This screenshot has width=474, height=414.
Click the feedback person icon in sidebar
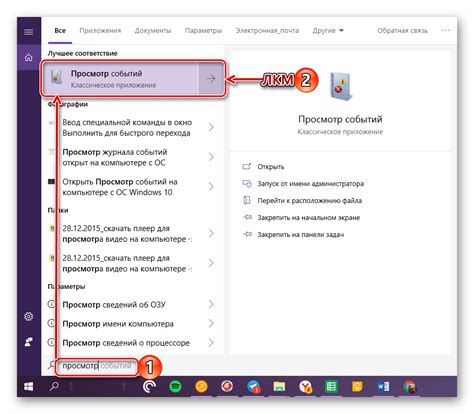tap(29, 342)
